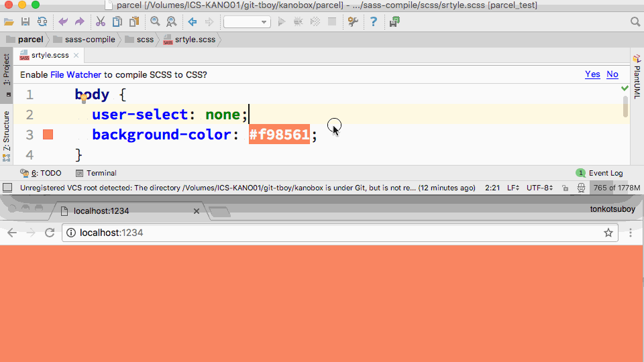Open the LF line separator selector

pyautogui.click(x=513, y=188)
